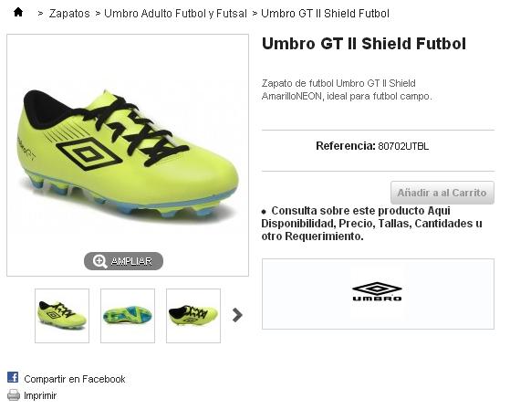This screenshot has height=420, width=510.
Task: Click the Imprimir link
Action: [x=40, y=395]
